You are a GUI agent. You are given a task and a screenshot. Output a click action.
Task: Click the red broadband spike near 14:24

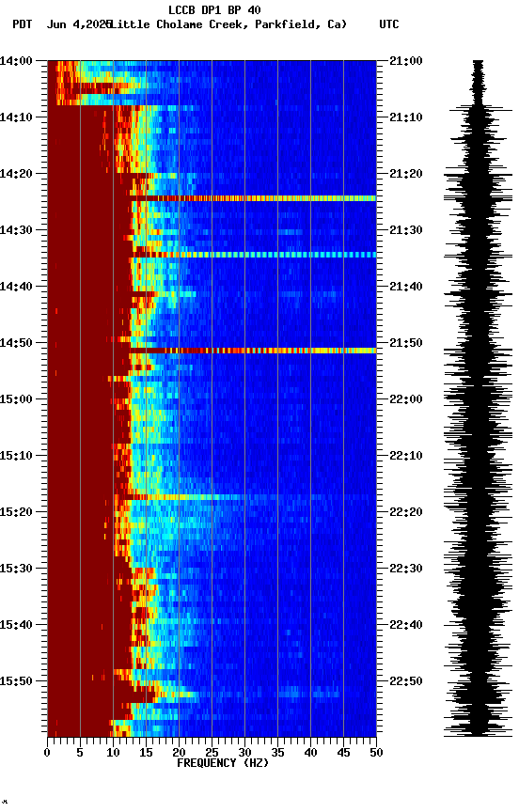tap(253, 198)
